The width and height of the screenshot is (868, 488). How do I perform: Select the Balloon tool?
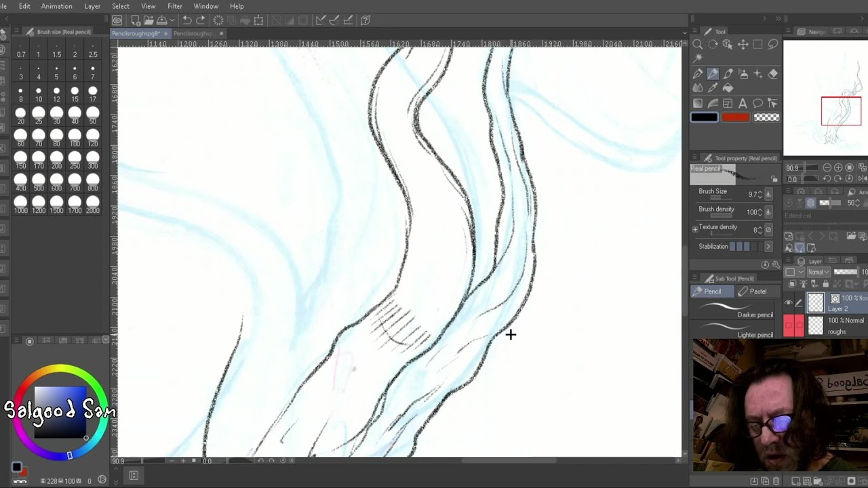pos(757,104)
